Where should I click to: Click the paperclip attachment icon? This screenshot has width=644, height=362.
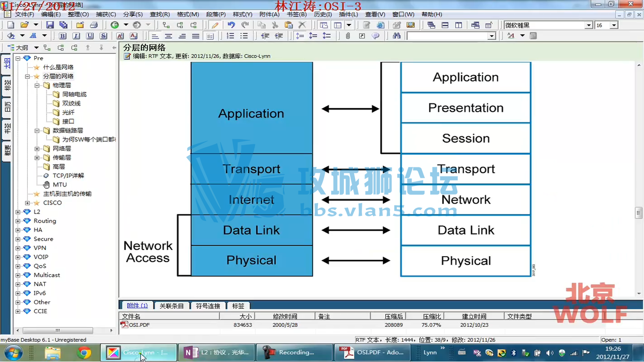(348, 36)
